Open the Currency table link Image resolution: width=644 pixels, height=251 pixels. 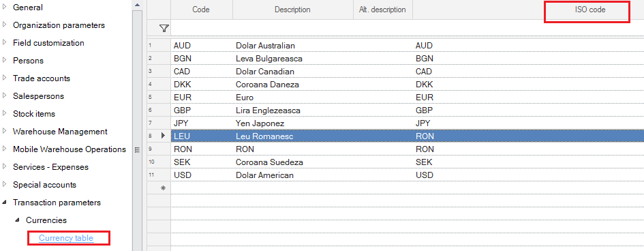66,238
